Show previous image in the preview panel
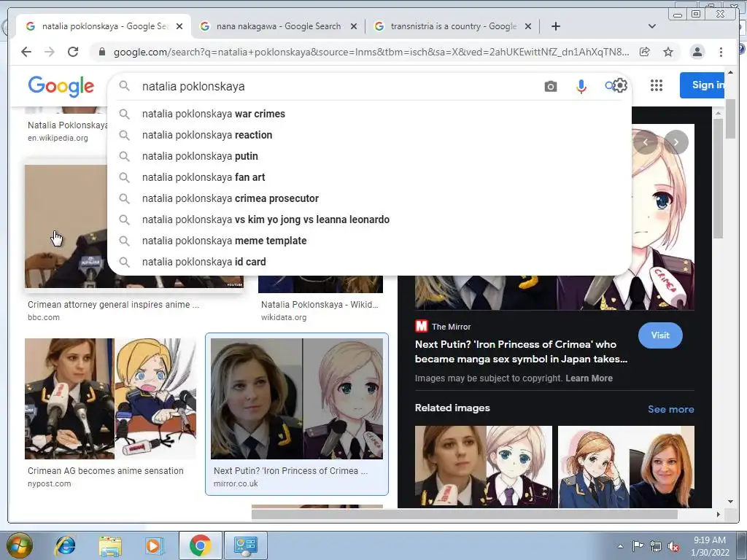 click(646, 142)
